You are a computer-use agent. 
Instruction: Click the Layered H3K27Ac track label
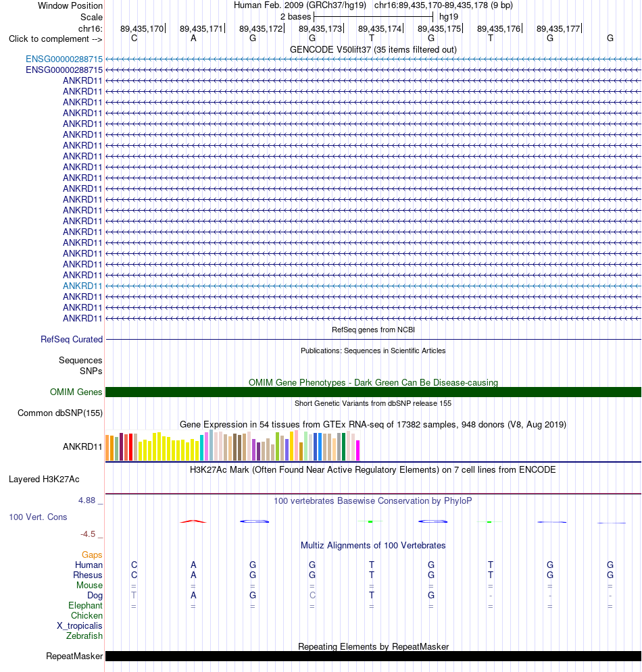tap(44, 479)
